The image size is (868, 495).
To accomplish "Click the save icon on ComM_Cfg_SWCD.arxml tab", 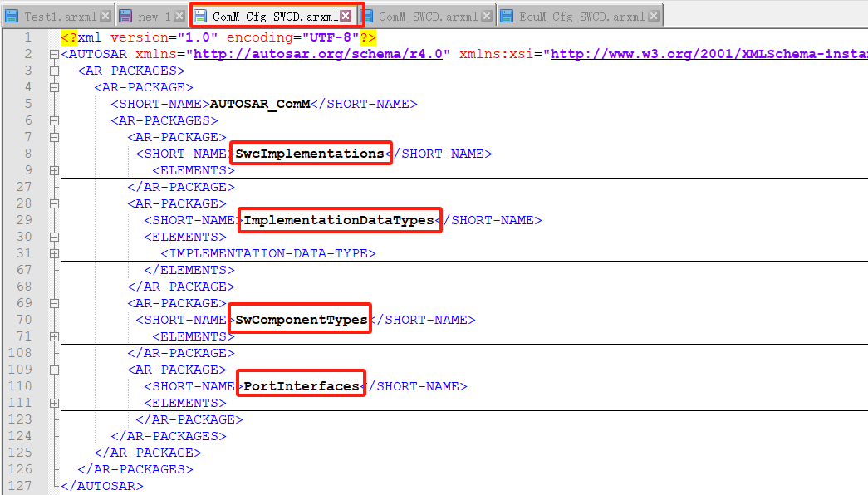I will point(200,16).
